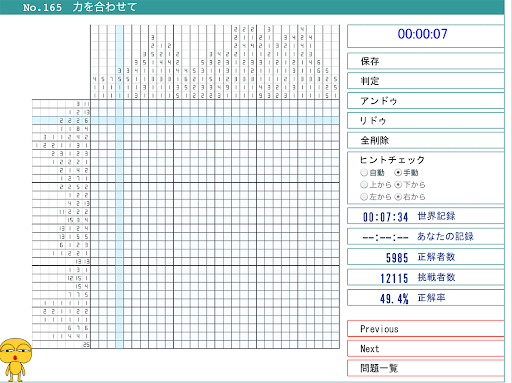Click the yellow mascot character
This screenshot has width=512, height=383.
(15, 360)
